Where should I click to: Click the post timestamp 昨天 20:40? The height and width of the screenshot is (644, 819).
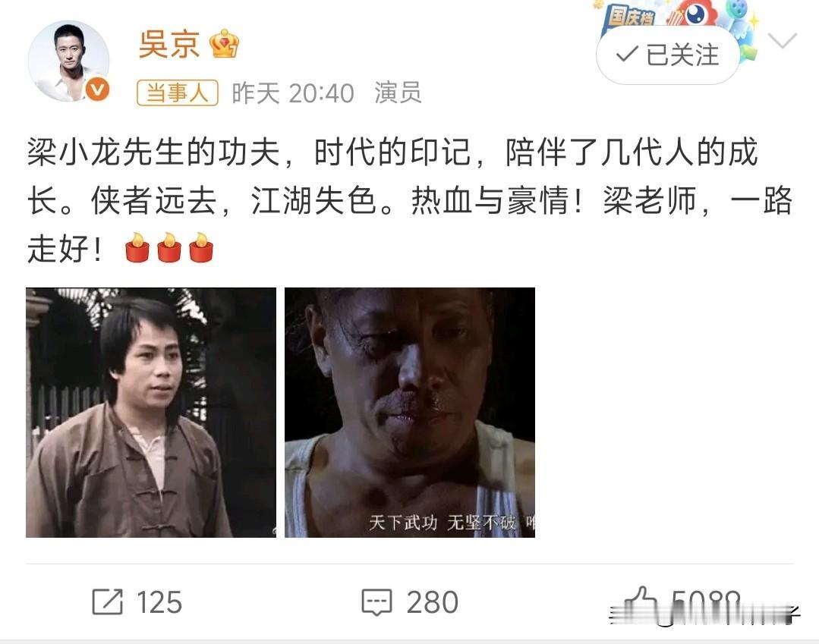293,93
